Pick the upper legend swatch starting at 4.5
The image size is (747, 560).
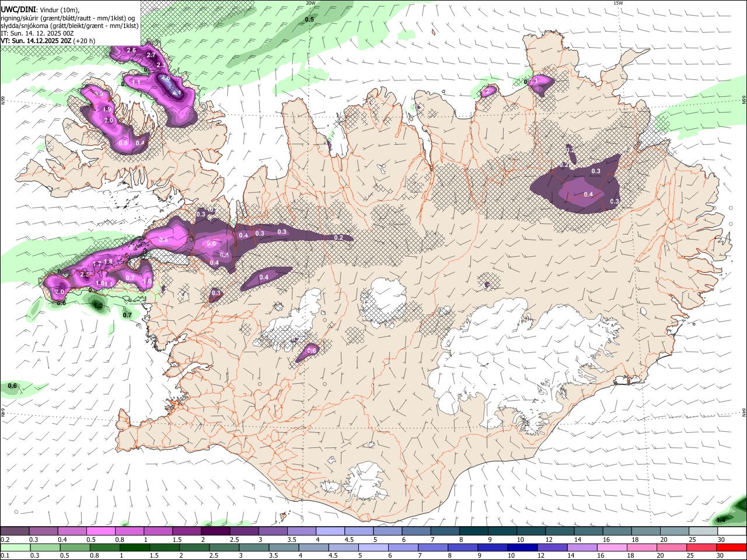click(359, 531)
